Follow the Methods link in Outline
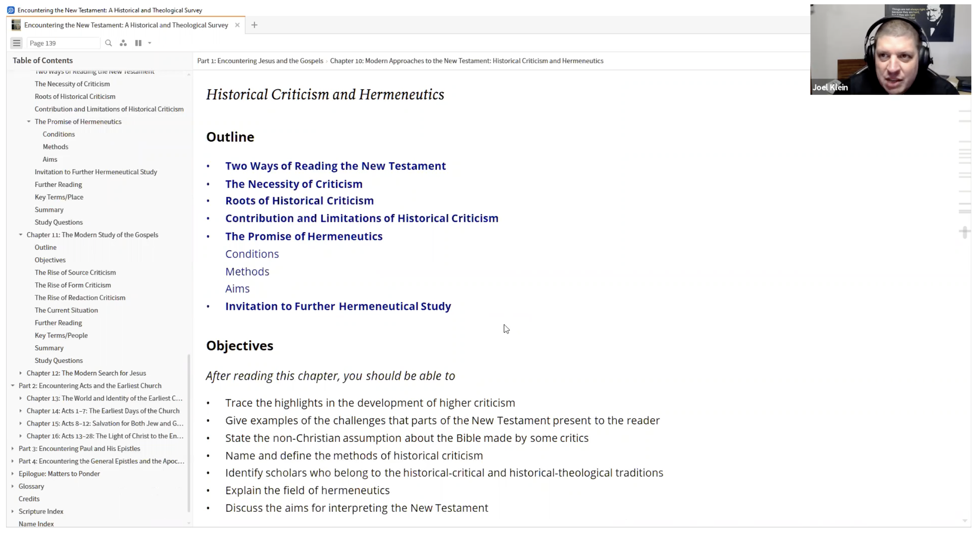Image resolution: width=980 pixels, height=536 pixels. pyautogui.click(x=247, y=271)
